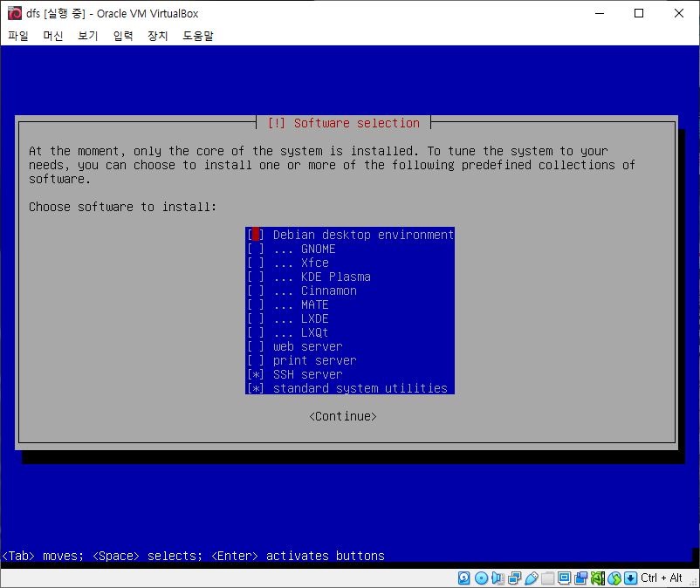The image size is (700, 588).
Task: Toggle the MATE checkbox
Action: [x=256, y=304]
